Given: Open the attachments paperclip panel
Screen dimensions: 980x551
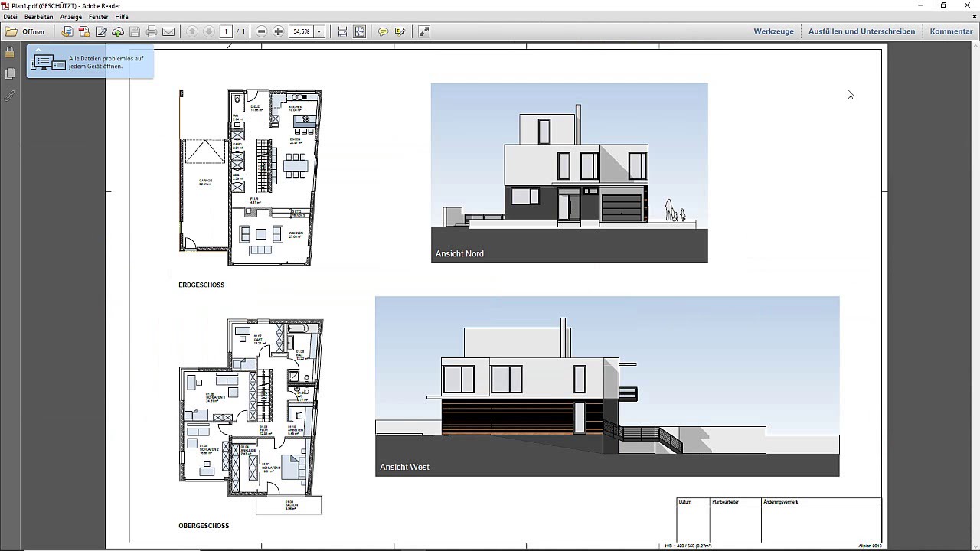Looking at the screenshot, I should (10, 96).
